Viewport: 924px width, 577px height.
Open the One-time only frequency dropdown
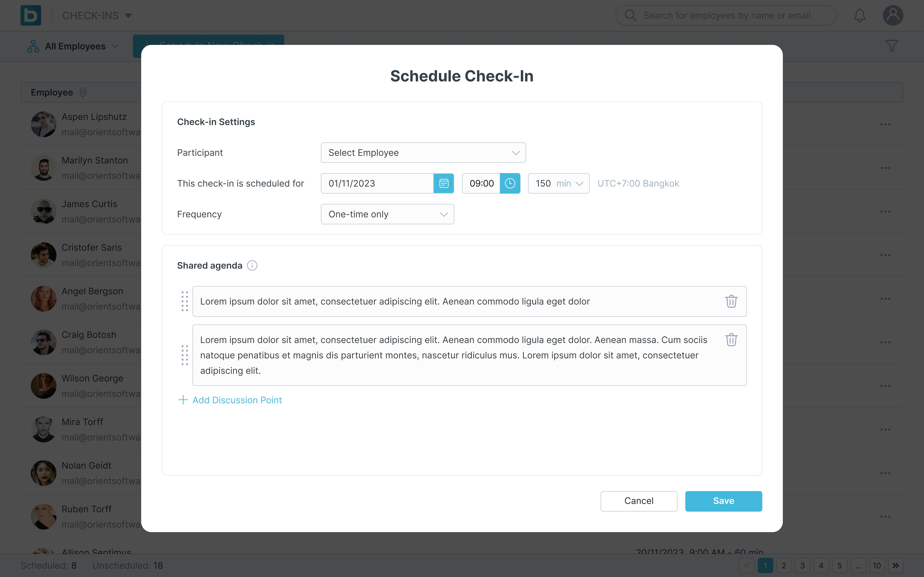[x=387, y=214]
